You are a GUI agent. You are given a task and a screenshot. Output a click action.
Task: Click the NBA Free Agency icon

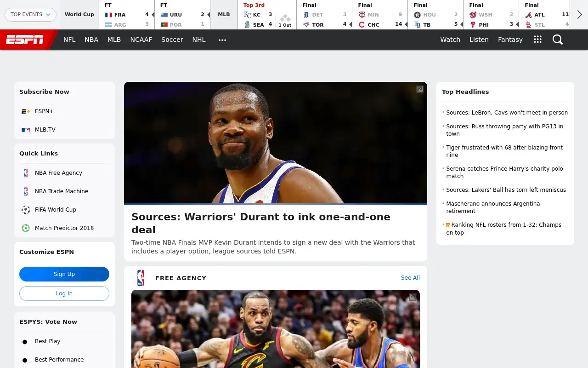click(x=26, y=173)
